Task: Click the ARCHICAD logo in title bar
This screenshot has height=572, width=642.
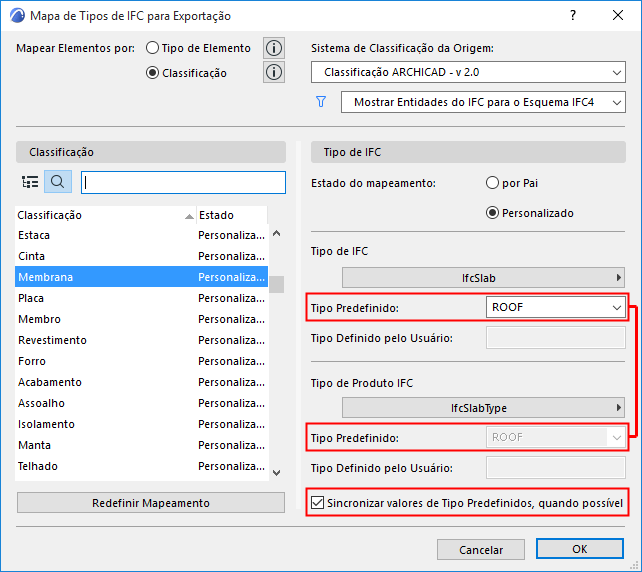Action: click(17, 16)
